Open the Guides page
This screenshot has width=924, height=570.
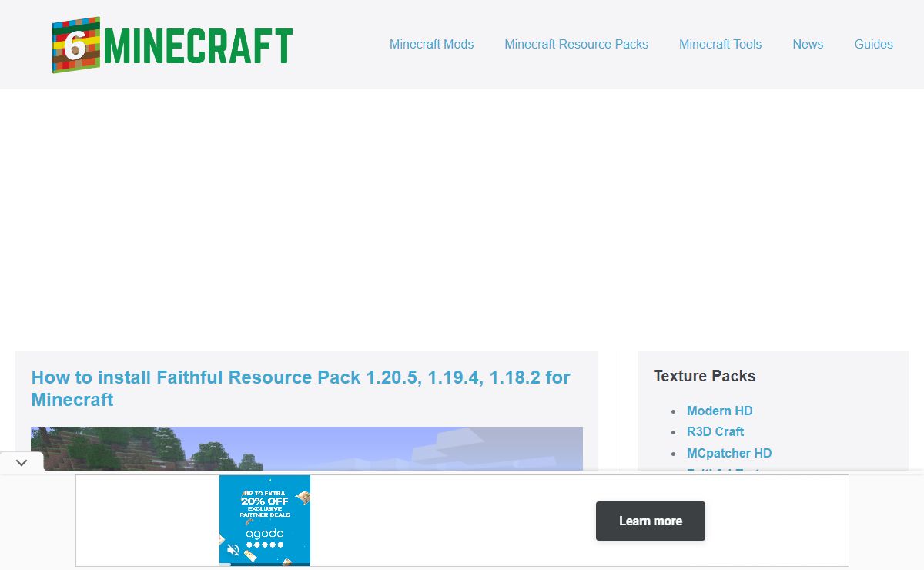(873, 44)
